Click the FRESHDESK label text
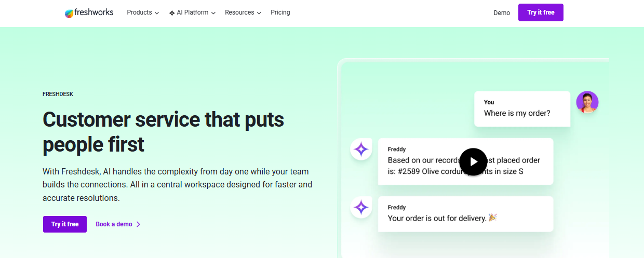644x258 pixels. point(58,94)
